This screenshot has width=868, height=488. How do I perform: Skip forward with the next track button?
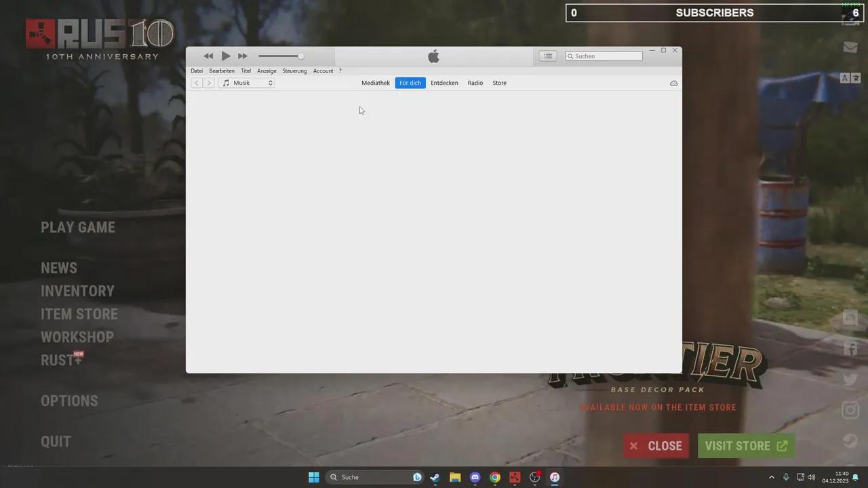coord(243,56)
